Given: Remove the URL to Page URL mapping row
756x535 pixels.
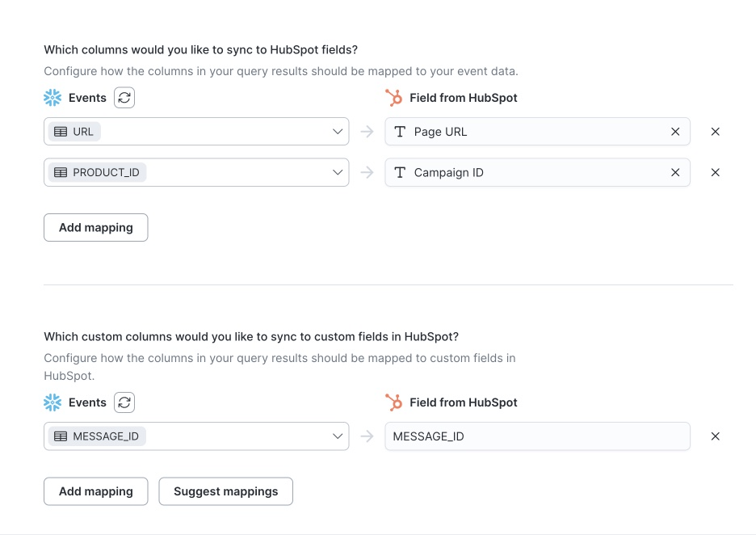Looking at the screenshot, I should point(715,132).
